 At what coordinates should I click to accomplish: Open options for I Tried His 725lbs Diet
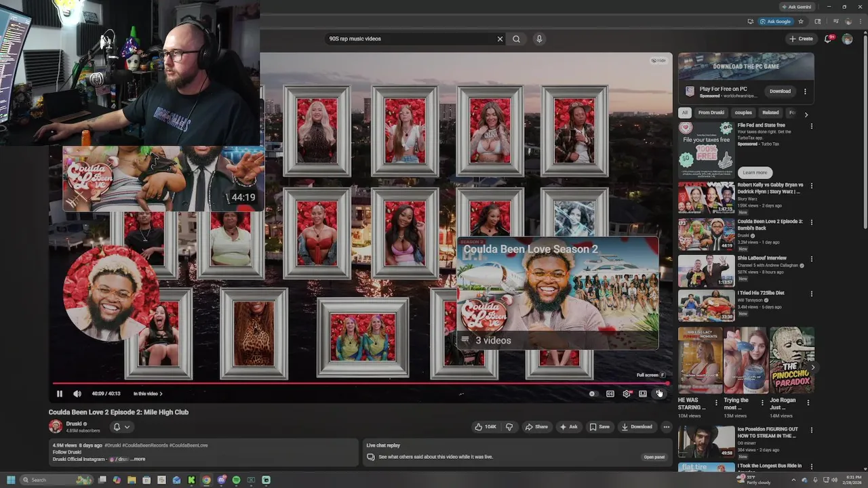pyautogui.click(x=811, y=294)
